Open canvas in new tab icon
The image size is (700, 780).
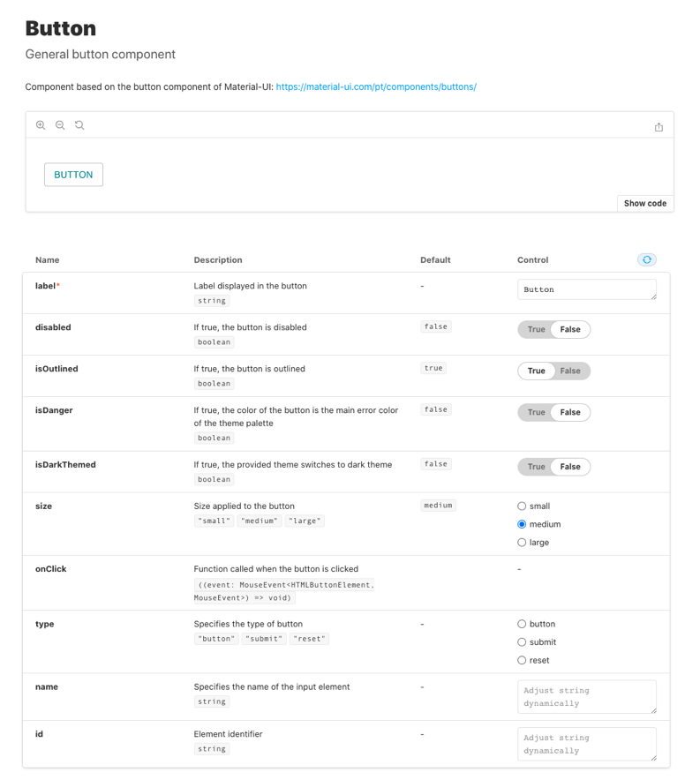(x=659, y=127)
